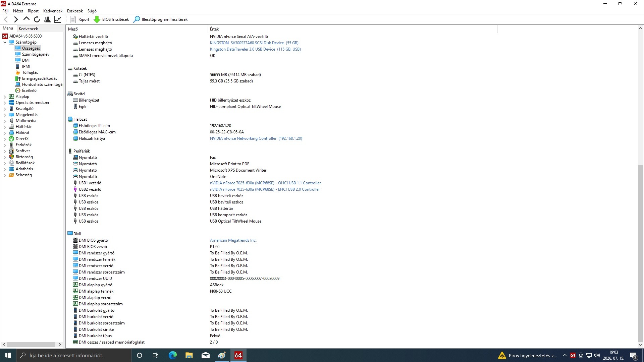644x362 pixels.
Task: Select the Adatbázis tree item
Action: pyautogui.click(x=24, y=169)
